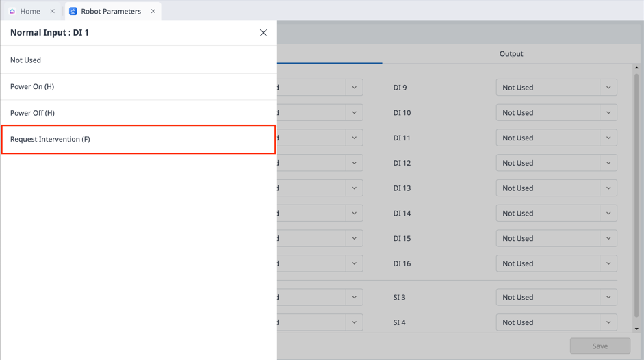
Task: Click the Home tab icon
Action: [x=12, y=11]
